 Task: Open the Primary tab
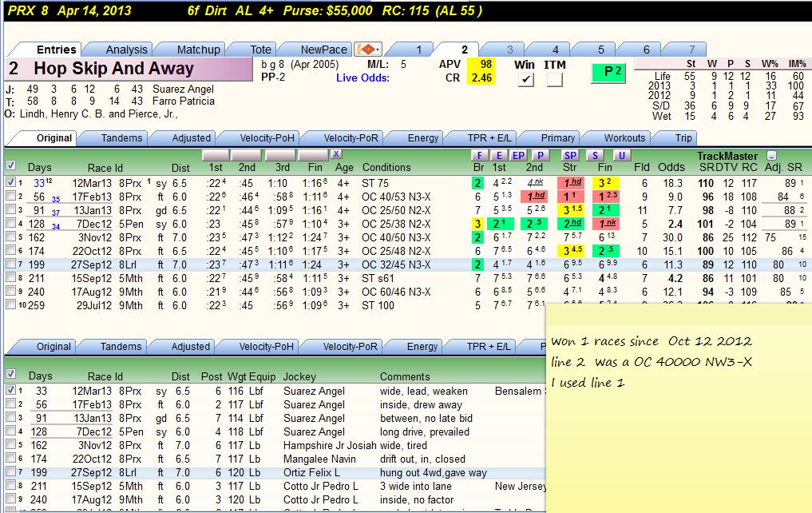point(557,138)
